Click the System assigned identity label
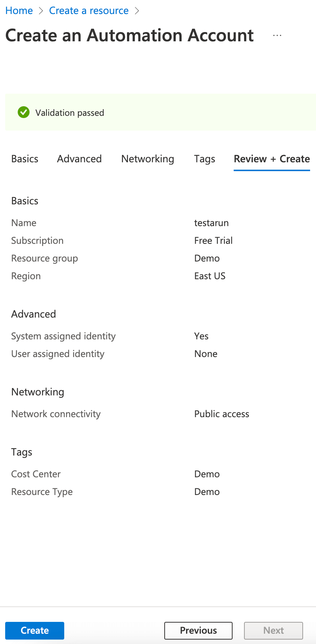 [x=63, y=336]
